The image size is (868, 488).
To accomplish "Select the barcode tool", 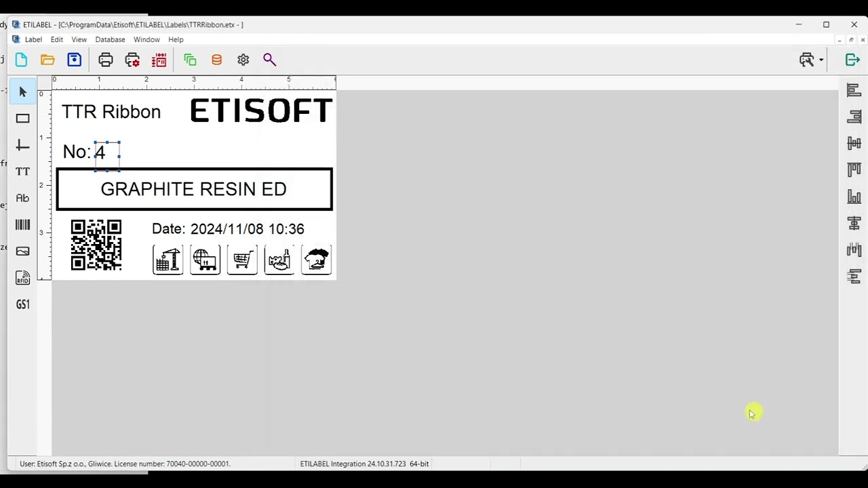I will click(22, 224).
